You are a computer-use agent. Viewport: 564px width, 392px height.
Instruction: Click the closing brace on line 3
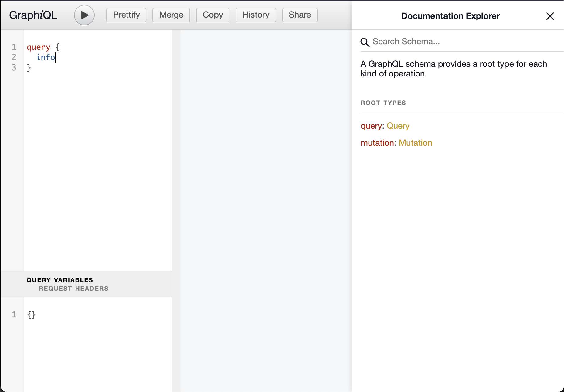[x=29, y=67]
